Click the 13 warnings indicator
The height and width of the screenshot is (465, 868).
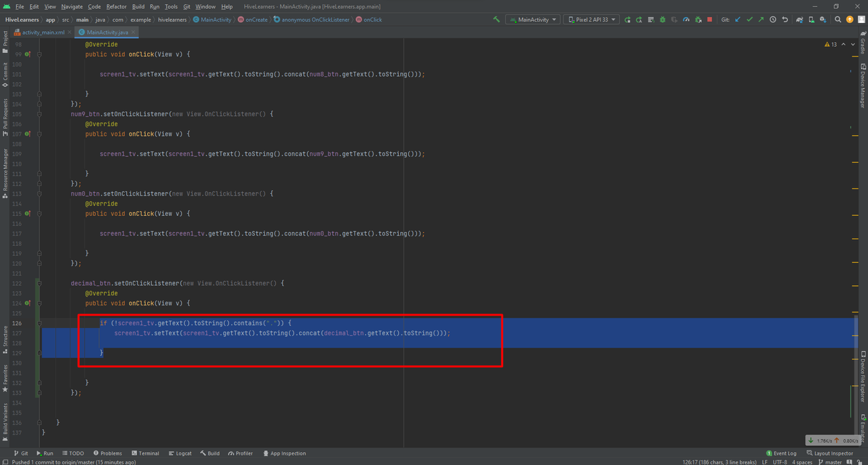(831, 44)
